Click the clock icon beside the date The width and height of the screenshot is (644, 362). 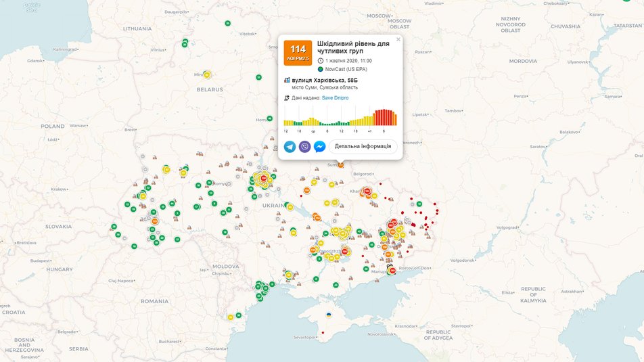321,60
